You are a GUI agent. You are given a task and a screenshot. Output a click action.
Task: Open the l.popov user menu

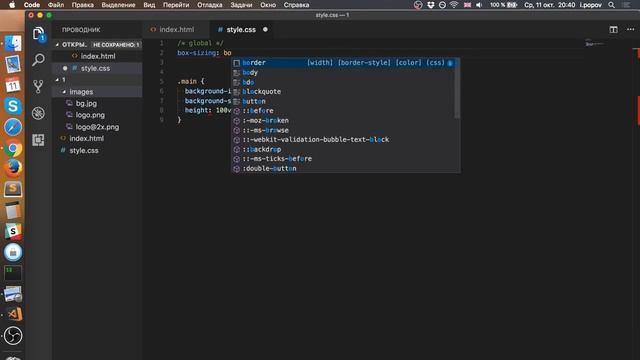point(591,5)
